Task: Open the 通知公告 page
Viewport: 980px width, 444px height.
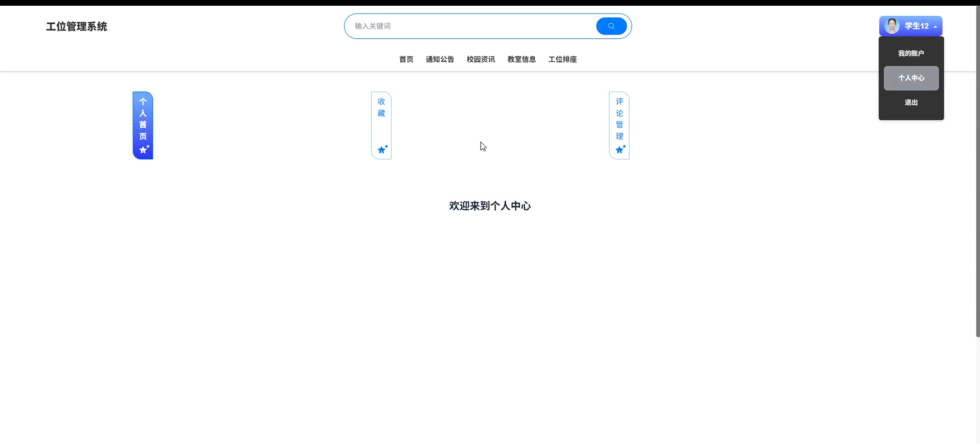Action: click(440, 59)
